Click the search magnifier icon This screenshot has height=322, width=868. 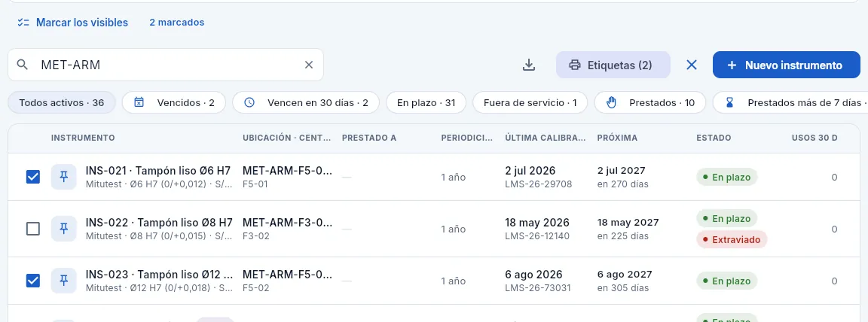(22, 65)
